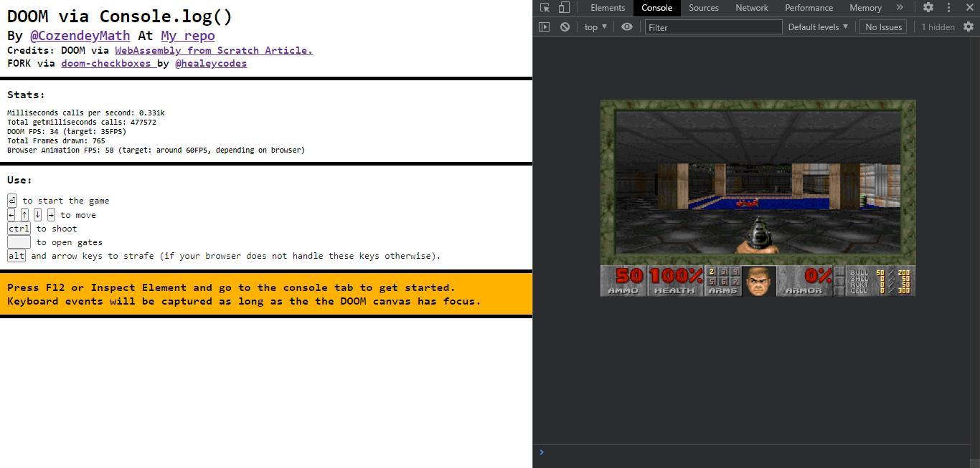Activate the inspect element picker in DevTools
The image size is (980, 468).
545,8
